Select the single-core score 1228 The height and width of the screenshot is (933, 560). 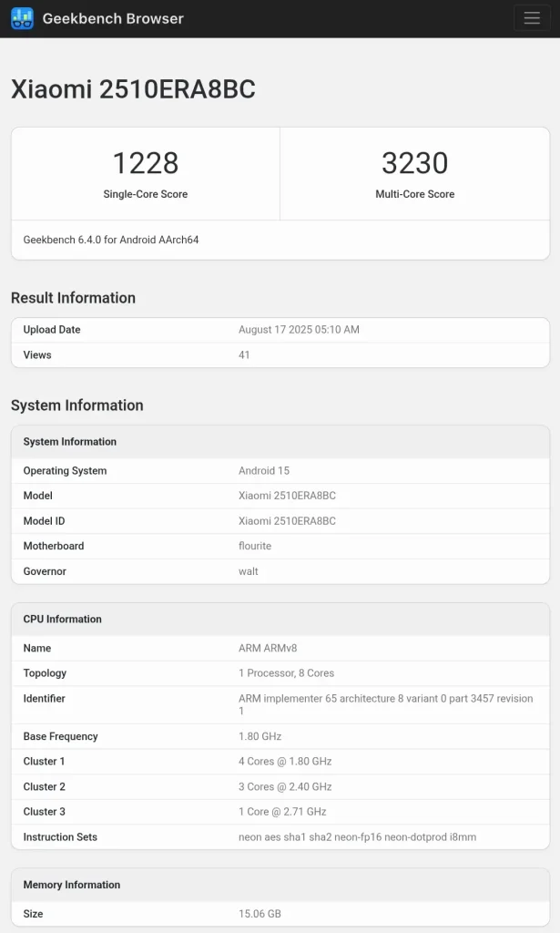tap(146, 163)
